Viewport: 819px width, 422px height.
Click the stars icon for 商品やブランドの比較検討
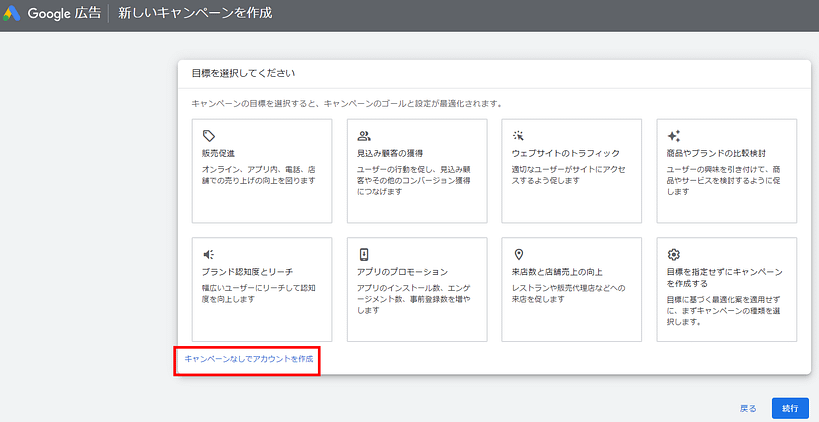click(674, 135)
